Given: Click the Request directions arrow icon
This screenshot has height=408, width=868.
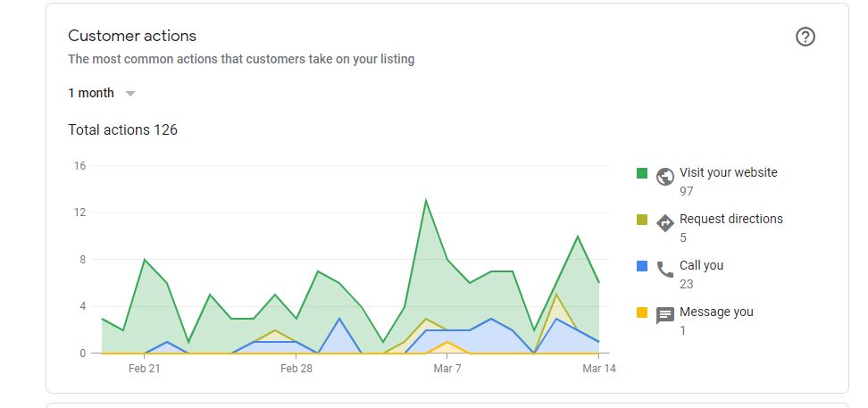Looking at the screenshot, I should pyautogui.click(x=664, y=222).
